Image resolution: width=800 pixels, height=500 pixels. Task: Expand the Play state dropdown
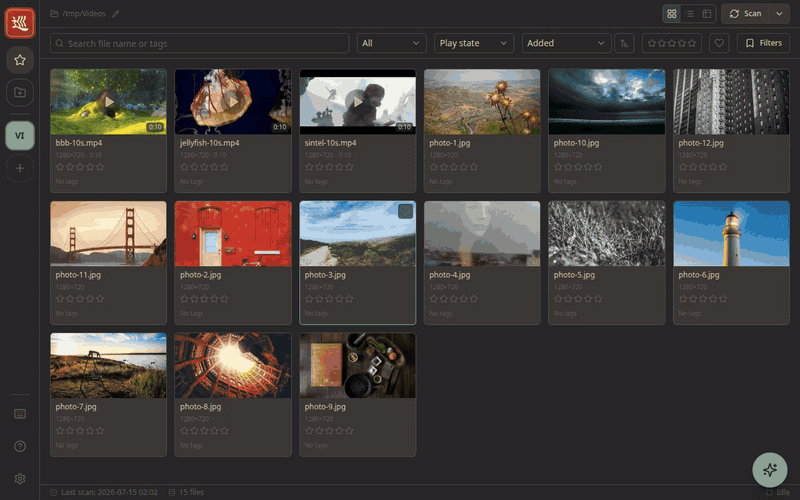tap(473, 43)
